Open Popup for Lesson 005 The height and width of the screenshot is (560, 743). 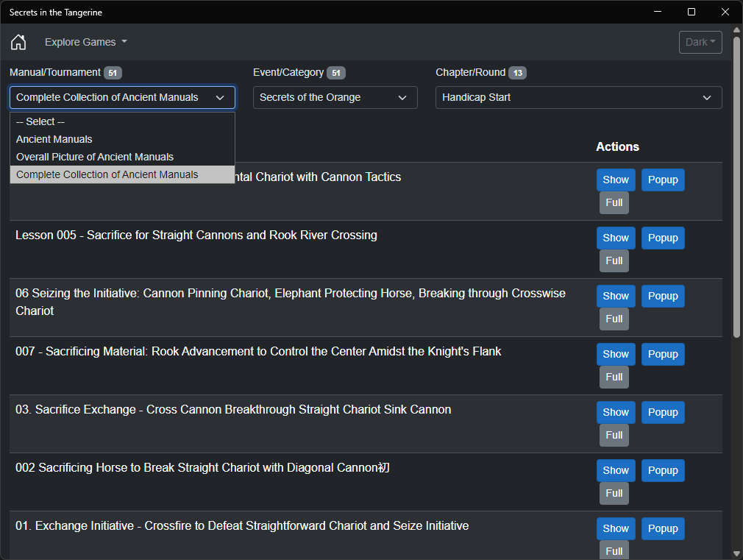[663, 238]
